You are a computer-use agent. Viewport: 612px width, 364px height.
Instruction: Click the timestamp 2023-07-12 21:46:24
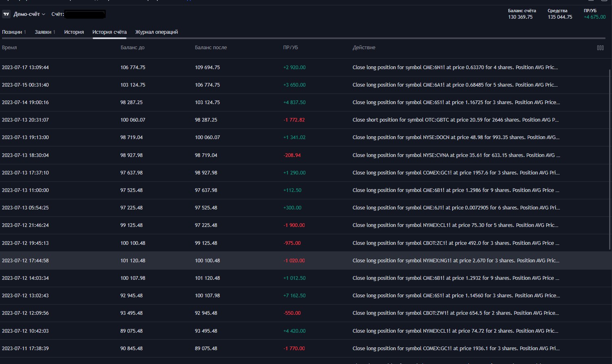click(25, 225)
